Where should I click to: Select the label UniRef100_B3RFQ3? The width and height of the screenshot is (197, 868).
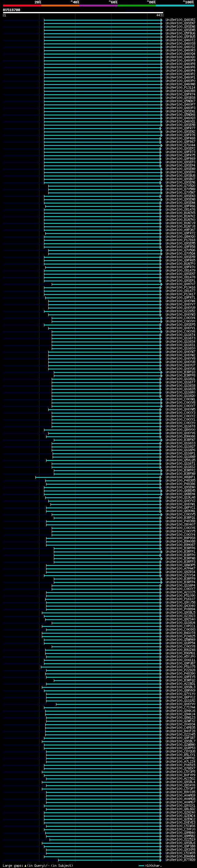pyautogui.click(x=180, y=372)
